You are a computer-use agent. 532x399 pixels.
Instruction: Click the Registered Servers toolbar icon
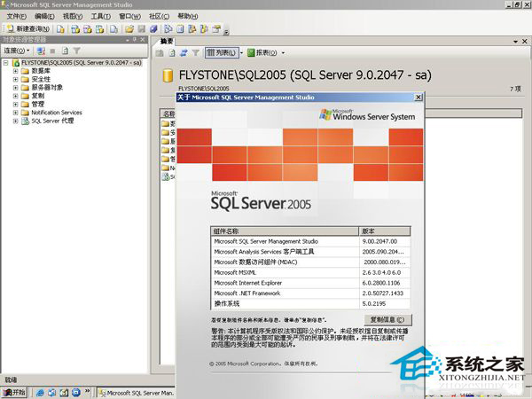coord(168,29)
